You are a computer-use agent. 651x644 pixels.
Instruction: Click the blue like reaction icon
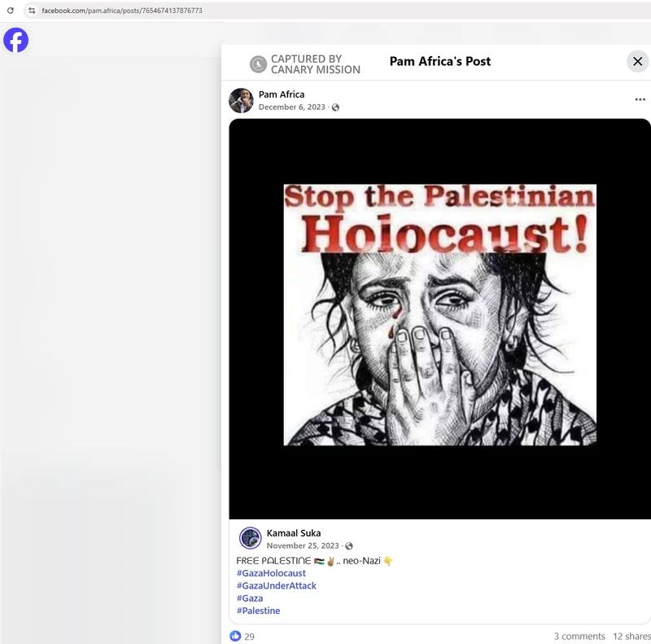(235, 636)
